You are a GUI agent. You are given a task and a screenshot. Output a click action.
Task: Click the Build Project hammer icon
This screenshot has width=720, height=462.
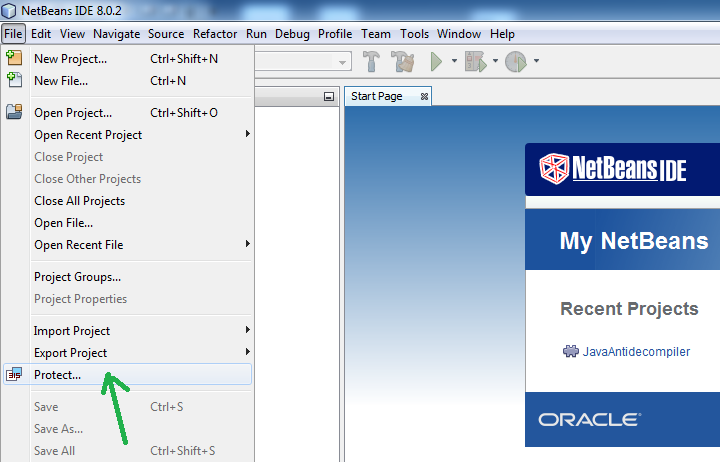tap(372, 62)
